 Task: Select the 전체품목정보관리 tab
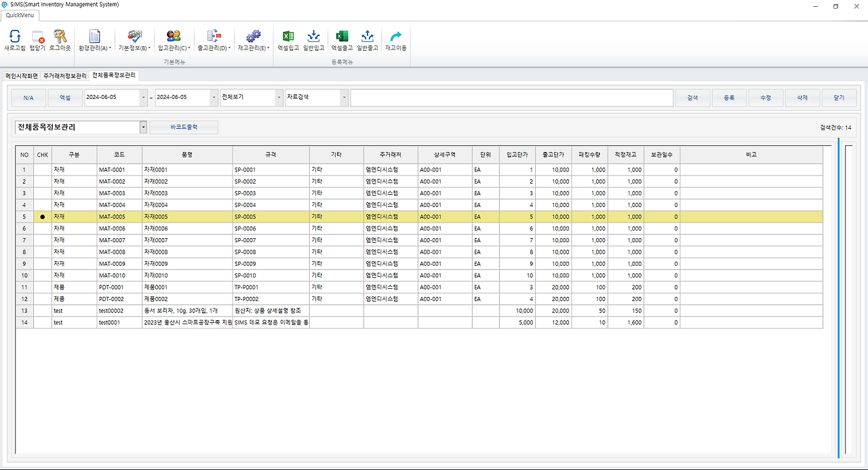pyautogui.click(x=114, y=75)
